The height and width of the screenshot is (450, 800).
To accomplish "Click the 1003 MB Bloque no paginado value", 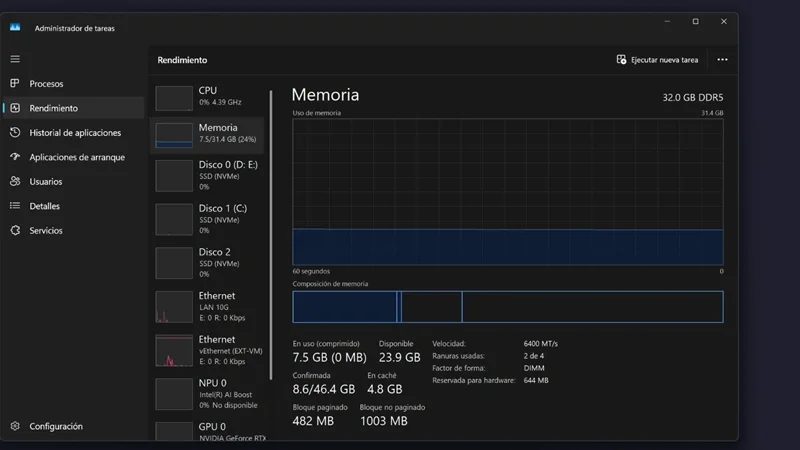I will point(384,421).
